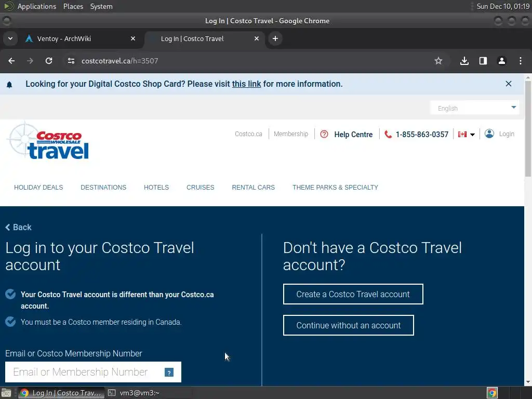Close the Log In Costco Travel tab
Screen dimensions: 532x399
[257, 38]
